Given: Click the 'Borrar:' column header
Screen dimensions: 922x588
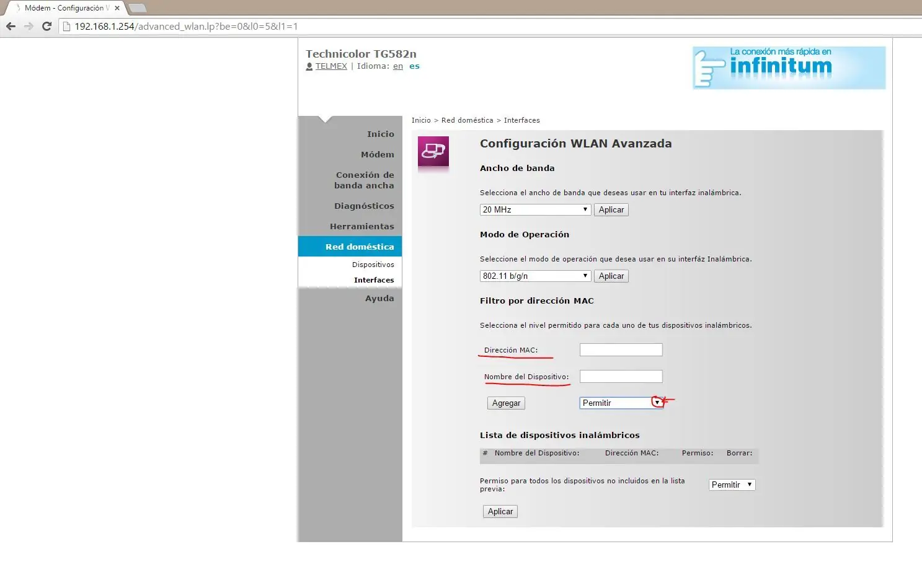Looking at the screenshot, I should tap(740, 453).
